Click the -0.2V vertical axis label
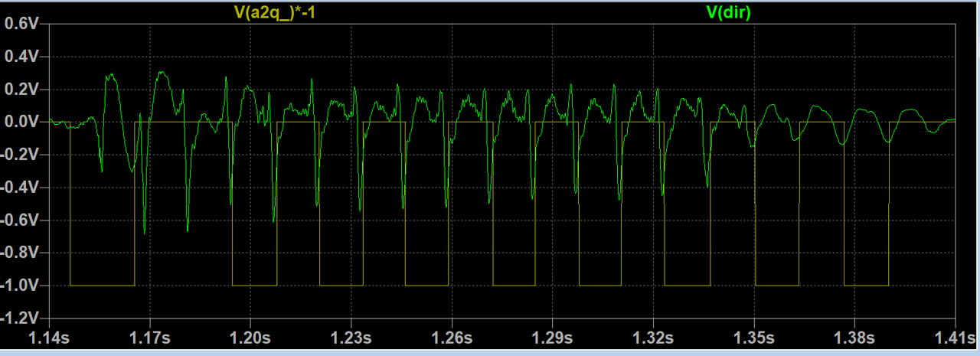980x356 pixels. pyautogui.click(x=20, y=155)
